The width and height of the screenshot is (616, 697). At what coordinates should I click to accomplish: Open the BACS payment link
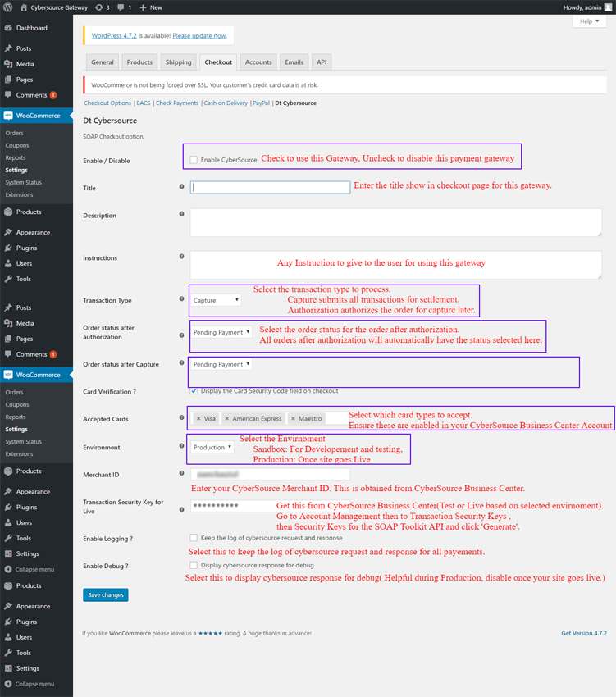[x=144, y=102]
